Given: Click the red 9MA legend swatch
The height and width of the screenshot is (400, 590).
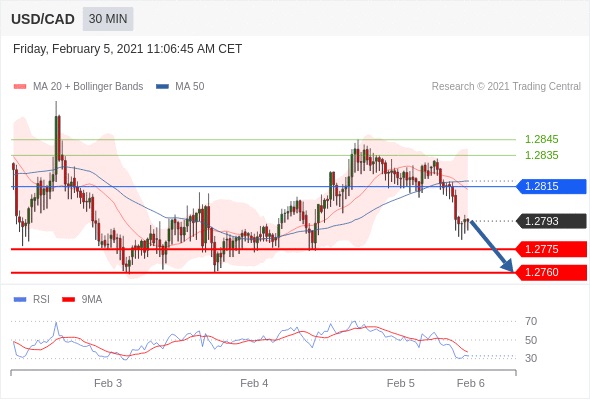Looking at the screenshot, I should (68, 300).
